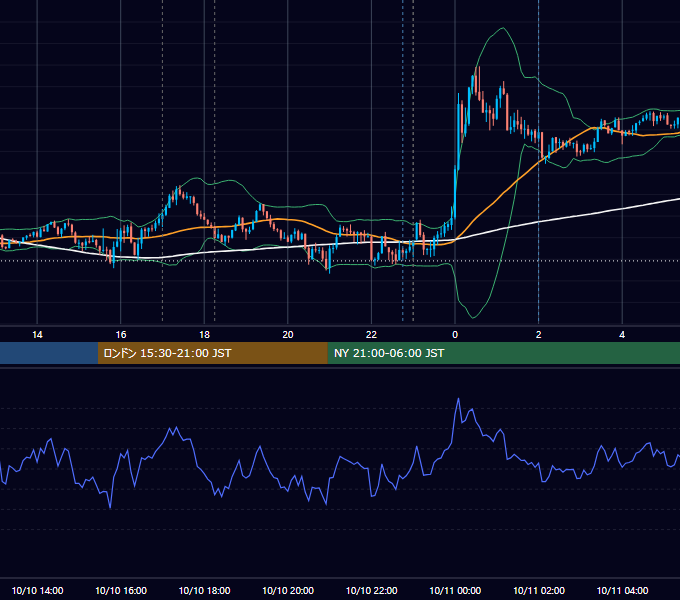Click the 10/11 00:00 date label
Image resolution: width=680 pixels, height=600 pixels.
click(x=455, y=590)
